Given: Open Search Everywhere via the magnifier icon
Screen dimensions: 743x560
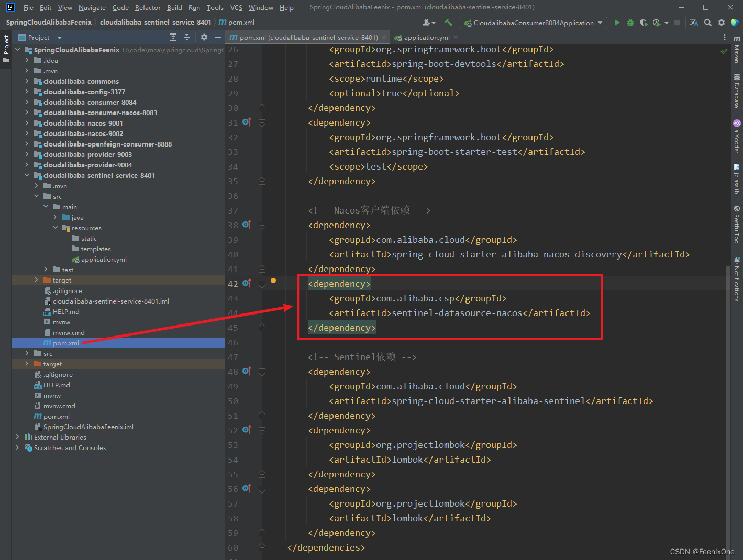Looking at the screenshot, I should (708, 23).
